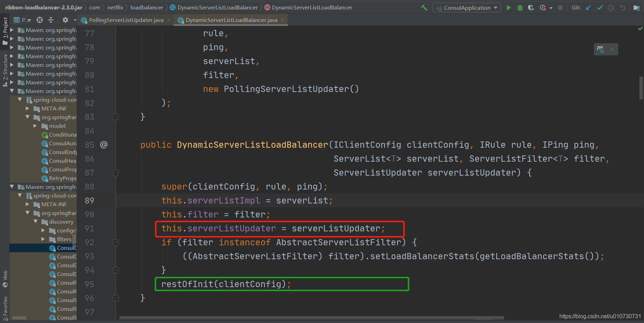
Task: Select the DynamicServerListLoadBalancer.java tab
Action: point(231,20)
